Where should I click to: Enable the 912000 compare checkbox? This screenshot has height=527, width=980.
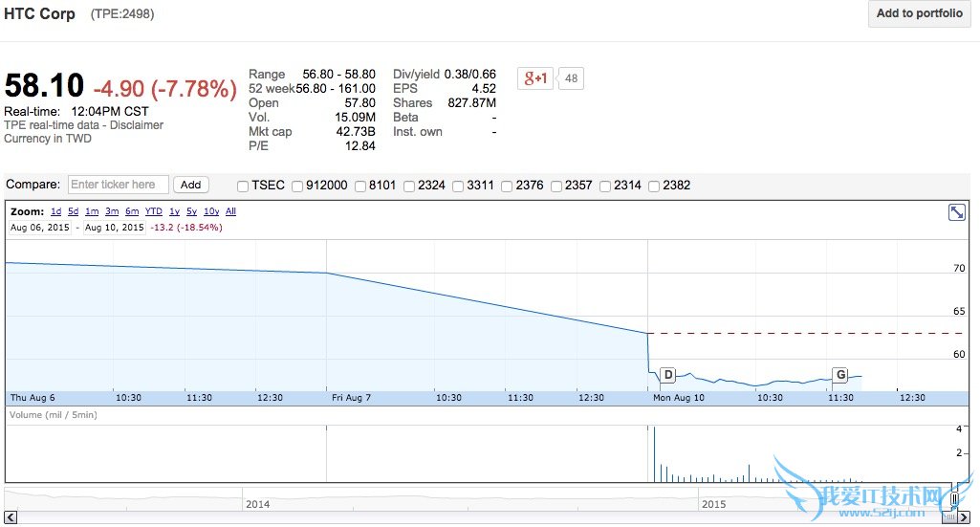click(x=298, y=186)
